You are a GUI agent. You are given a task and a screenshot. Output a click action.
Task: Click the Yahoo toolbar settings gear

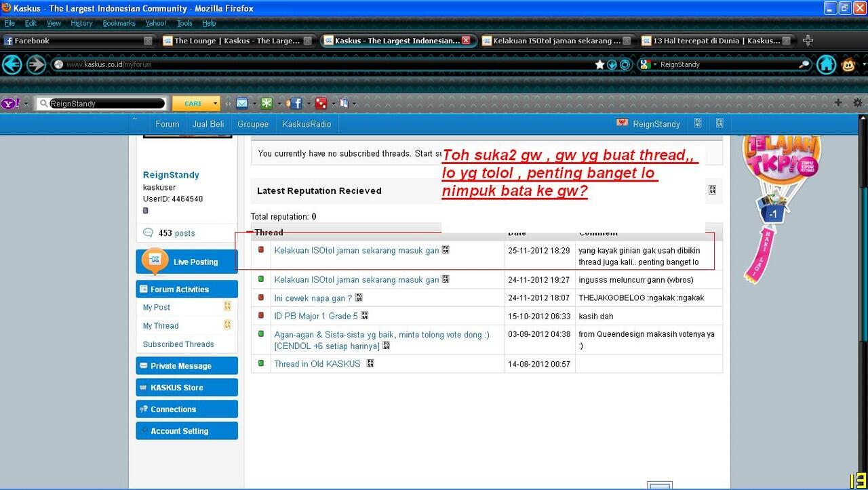[858, 103]
